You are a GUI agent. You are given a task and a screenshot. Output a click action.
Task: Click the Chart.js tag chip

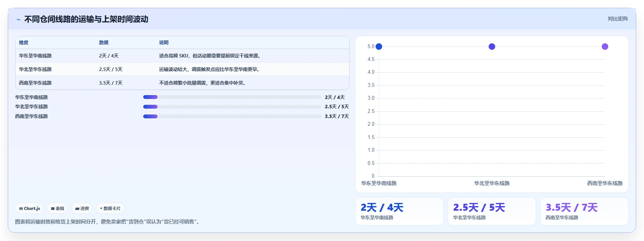[x=29, y=208]
